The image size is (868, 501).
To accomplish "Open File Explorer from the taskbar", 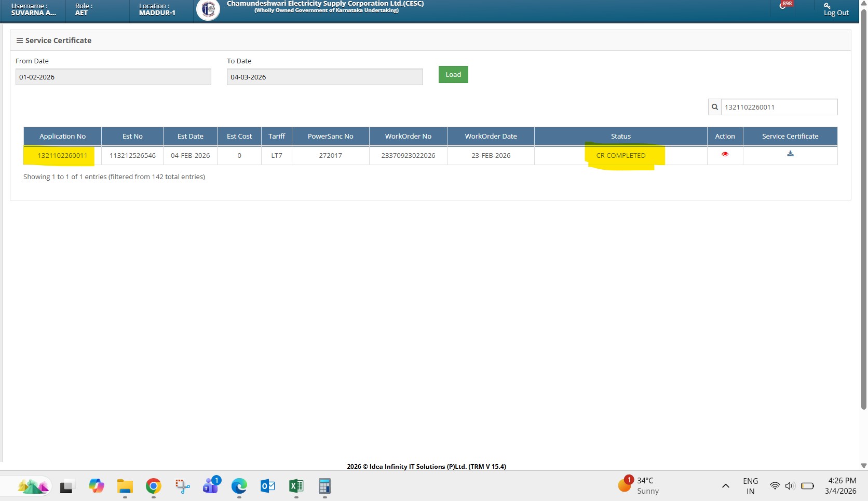I will [125, 486].
